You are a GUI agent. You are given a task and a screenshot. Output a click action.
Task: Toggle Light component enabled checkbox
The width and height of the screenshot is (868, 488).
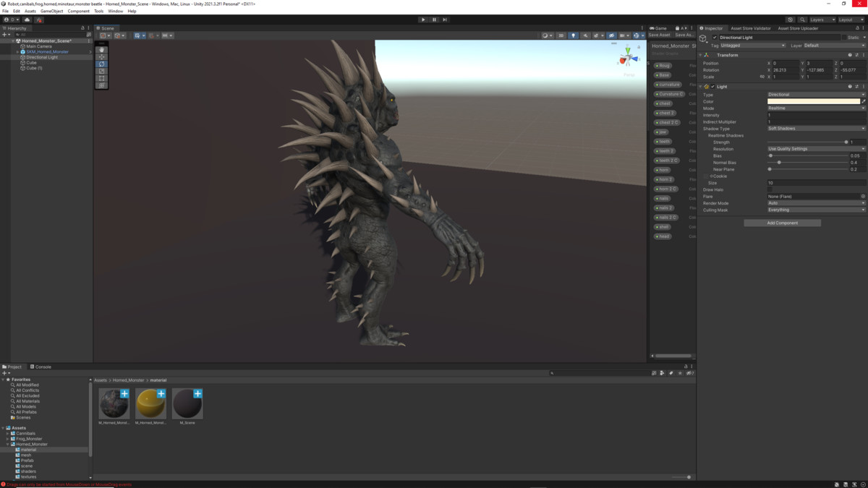(x=712, y=87)
